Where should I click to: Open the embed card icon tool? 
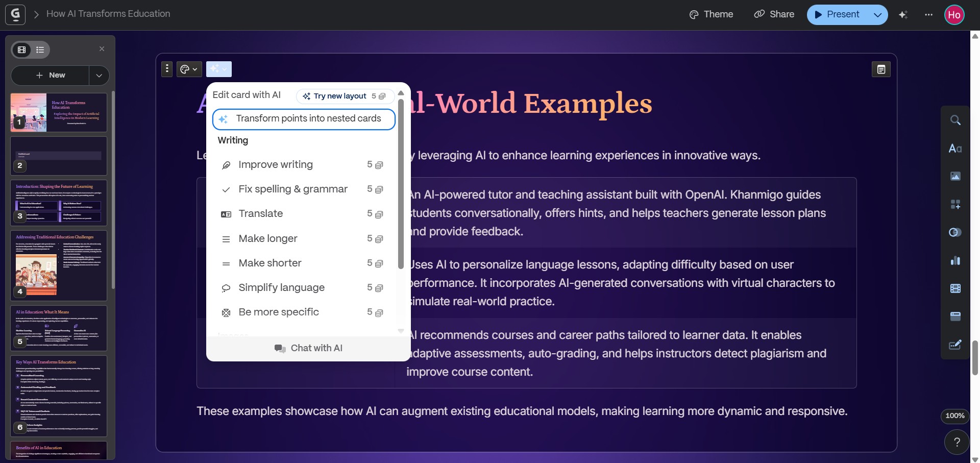pos(955,316)
